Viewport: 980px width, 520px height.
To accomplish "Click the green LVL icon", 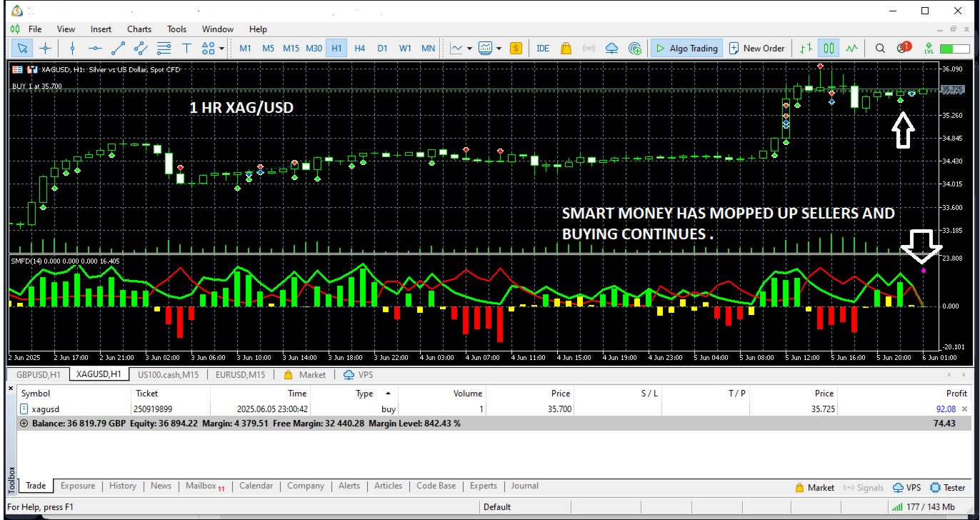I will pyautogui.click(x=929, y=49).
